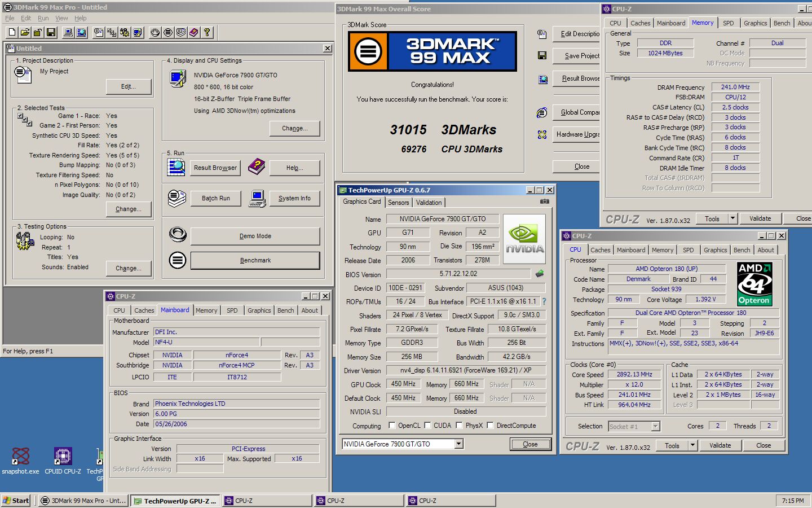
Task: Click the Core Speed value 2892.13 MHz
Action: click(x=634, y=374)
